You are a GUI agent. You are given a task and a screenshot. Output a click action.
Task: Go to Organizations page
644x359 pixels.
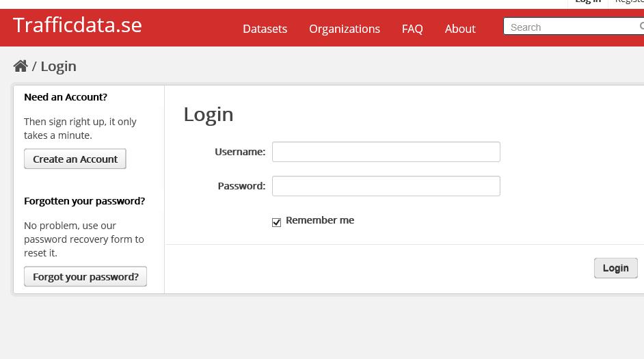[345, 29]
